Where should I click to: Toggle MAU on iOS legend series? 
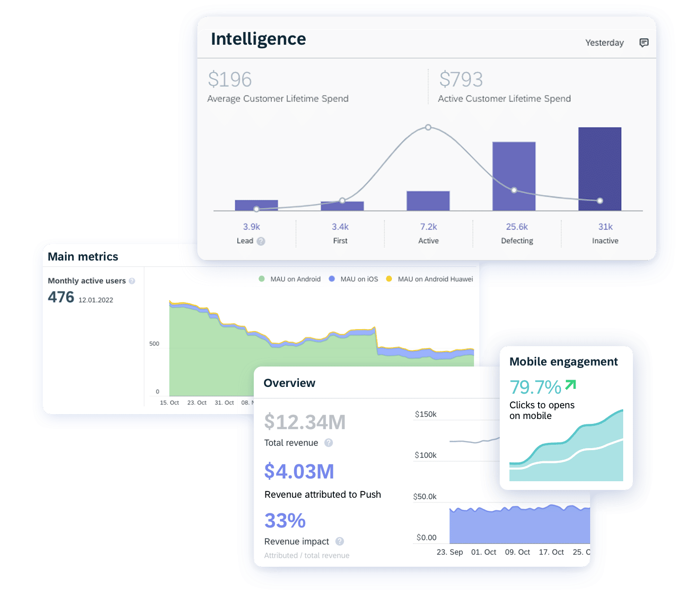click(x=353, y=279)
